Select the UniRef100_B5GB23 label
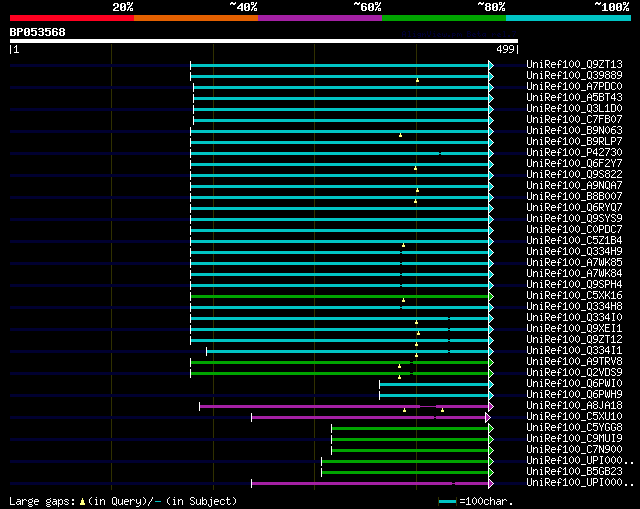 point(574,472)
